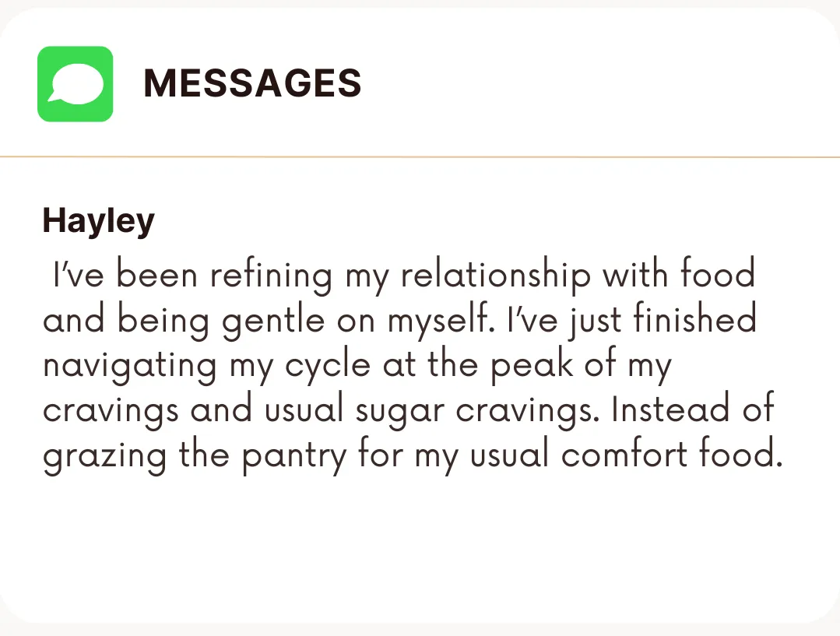Click the MESSAGES header title
Viewport: 840px width, 636px height.
(x=252, y=83)
